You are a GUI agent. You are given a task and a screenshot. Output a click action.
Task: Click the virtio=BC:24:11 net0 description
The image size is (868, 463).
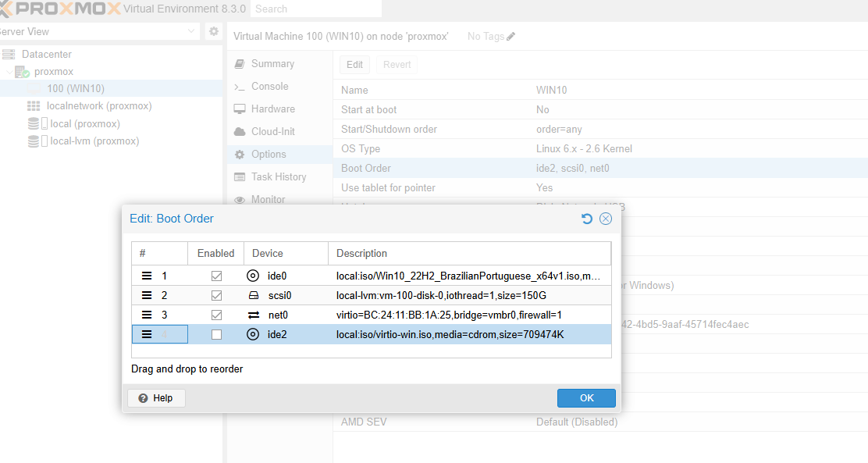click(449, 315)
